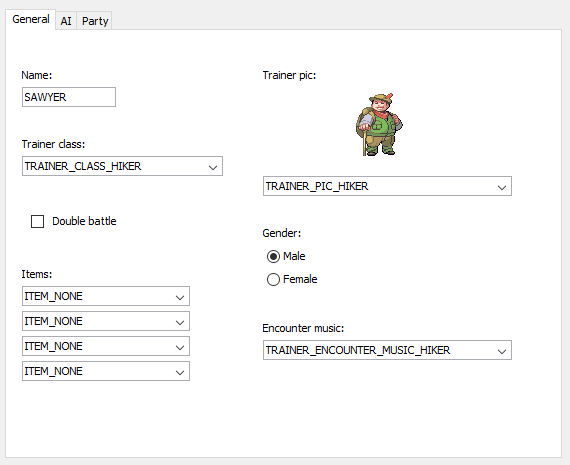Switch to the AI tab
The width and height of the screenshot is (570, 465).
(66, 21)
